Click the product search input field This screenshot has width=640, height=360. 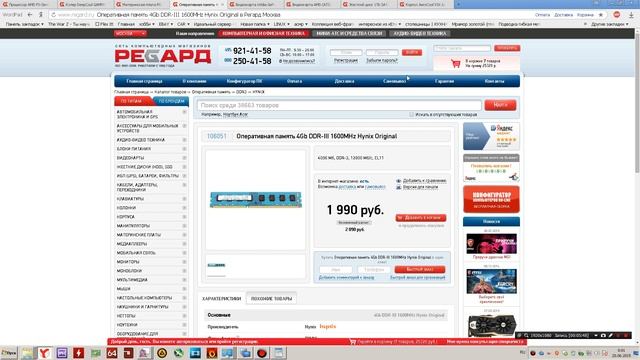coord(339,105)
